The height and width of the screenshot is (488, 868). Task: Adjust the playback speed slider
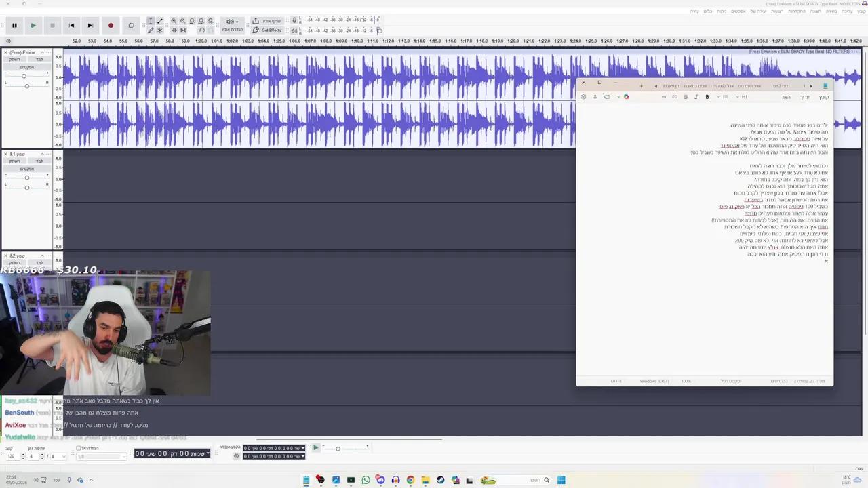click(x=338, y=448)
